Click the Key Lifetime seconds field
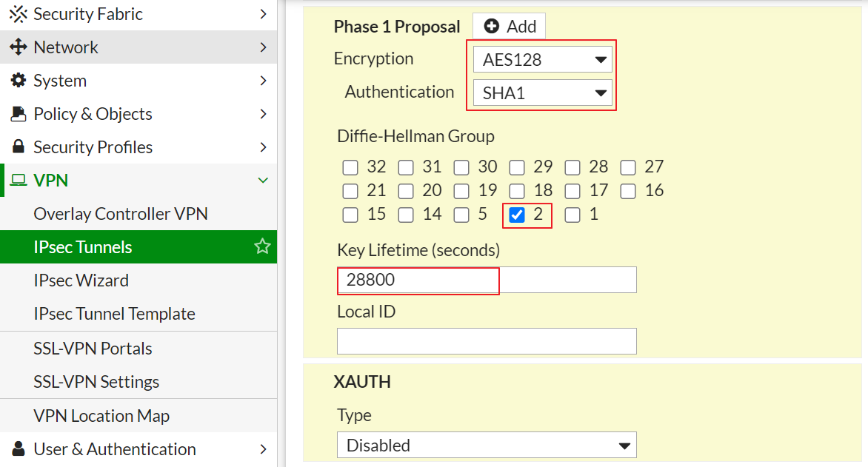 pyautogui.click(x=487, y=280)
